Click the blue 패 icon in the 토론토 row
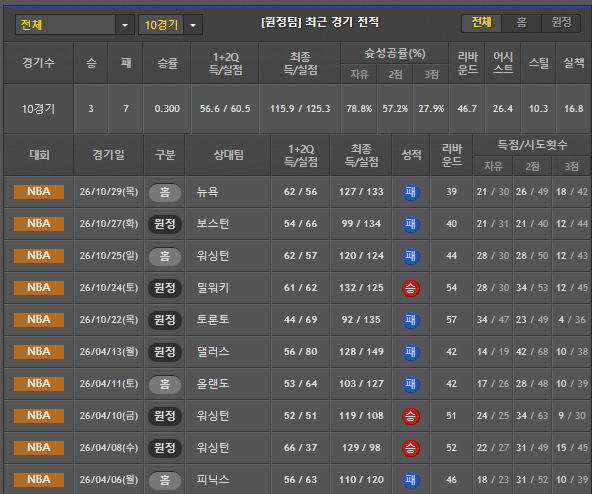The height and width of the screenshot is (494, 592). (x=411, y=320)
